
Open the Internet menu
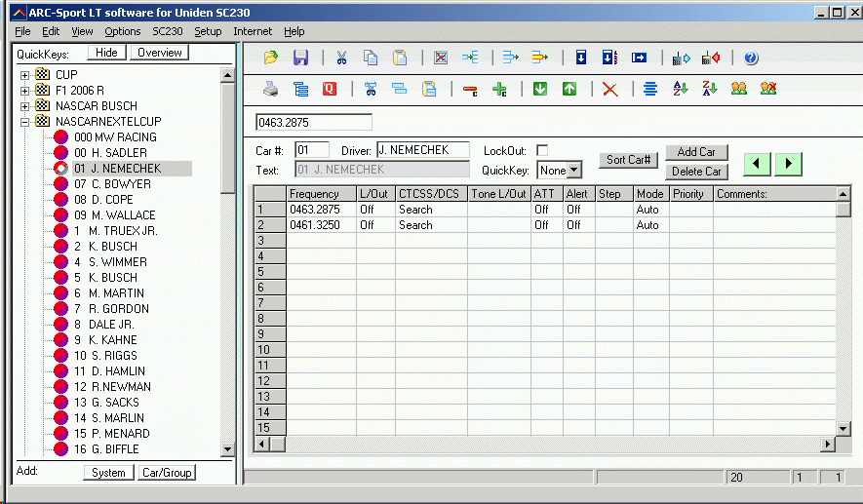[253, 31]
